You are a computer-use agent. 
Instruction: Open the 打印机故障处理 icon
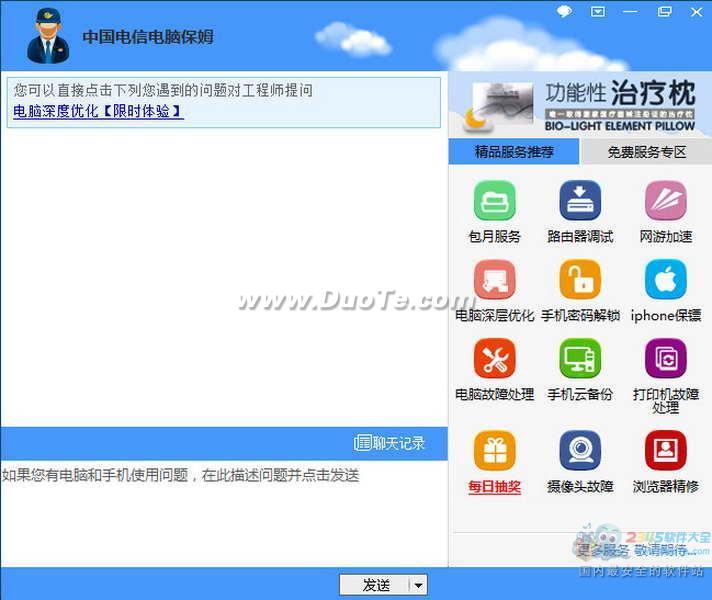point(666,358)
